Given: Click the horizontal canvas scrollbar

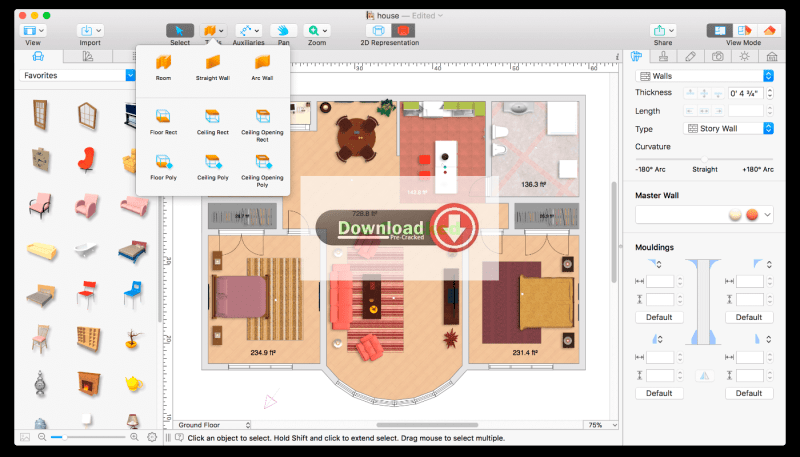Looking at the screenshot, I should [x=427, y=425].
